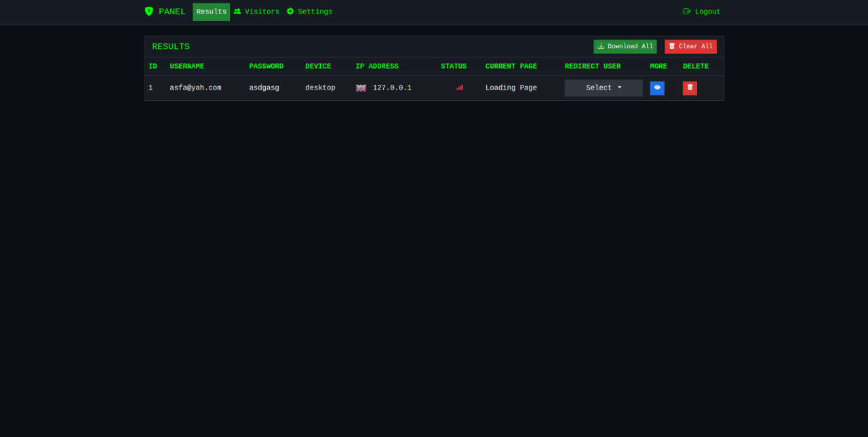
Task: Click the CURRENT PAGE column header
Action: point(511,66)
